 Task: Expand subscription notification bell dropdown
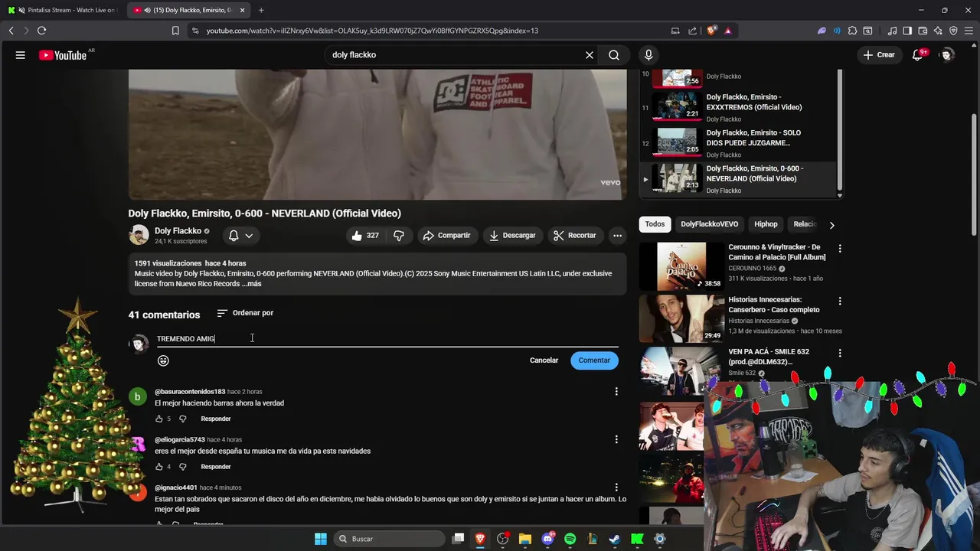pyautogui.click(x=240, y=236)
